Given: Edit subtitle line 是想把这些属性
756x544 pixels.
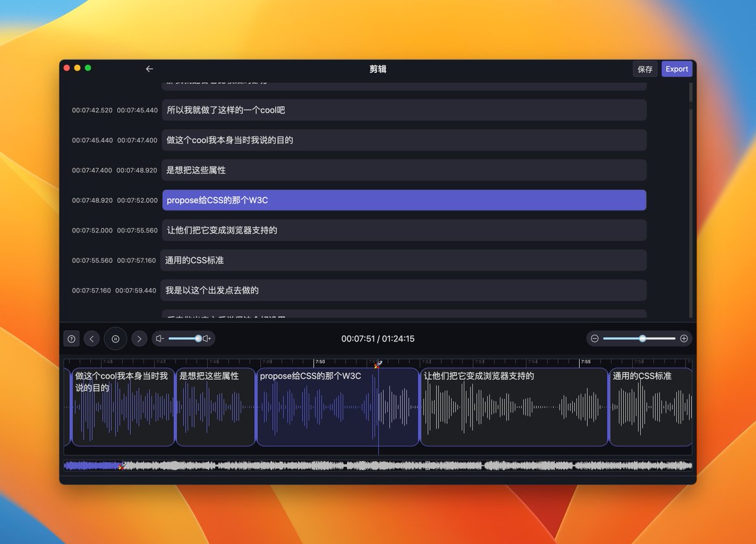Looking at the screenshot, I should pos(404,170).
